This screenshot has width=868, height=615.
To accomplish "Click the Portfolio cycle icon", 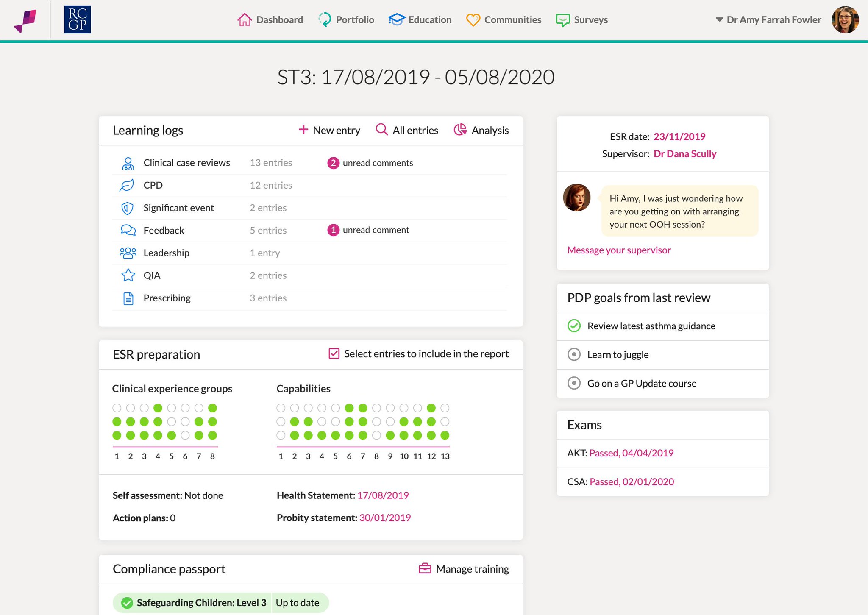I will coord(325,20).
